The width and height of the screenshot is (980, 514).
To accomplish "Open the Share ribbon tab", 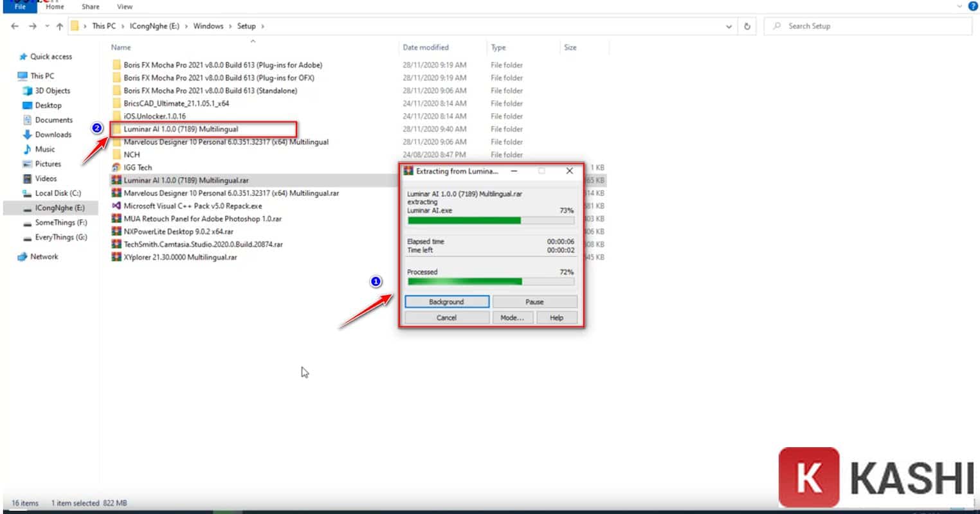I will pyautogui.click(x=90, y=6).
